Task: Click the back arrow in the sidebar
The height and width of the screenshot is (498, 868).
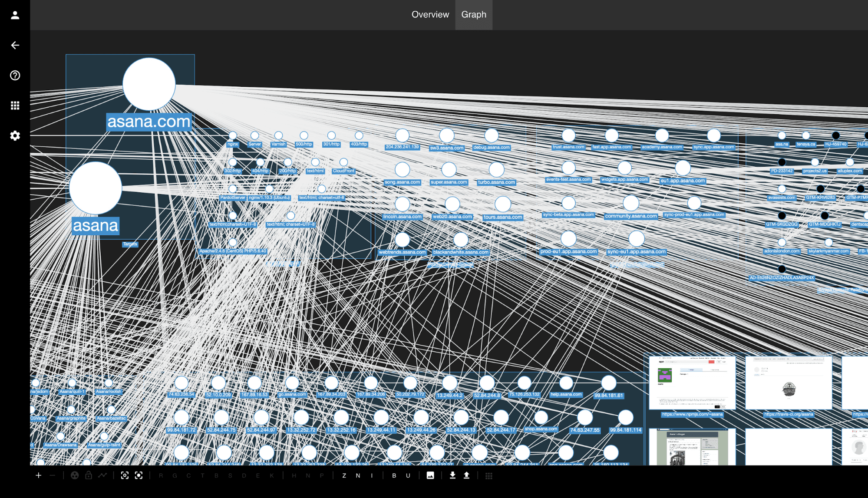Action: point(15,45)
